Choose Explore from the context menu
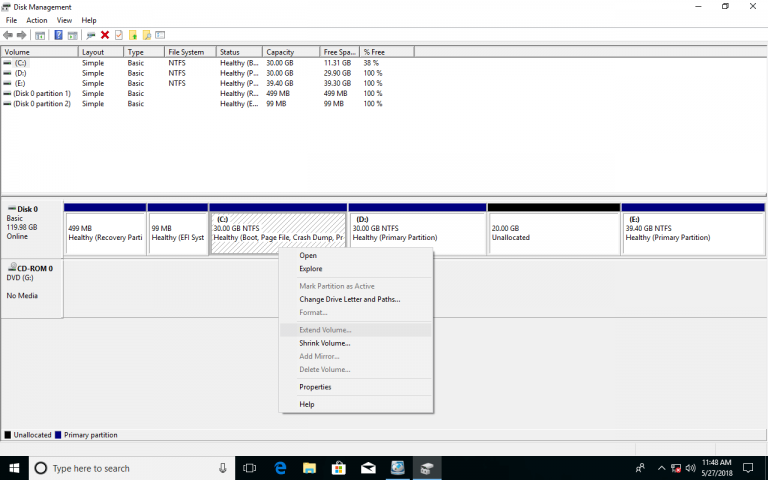 pyautogui.click(x=356, y=269)
